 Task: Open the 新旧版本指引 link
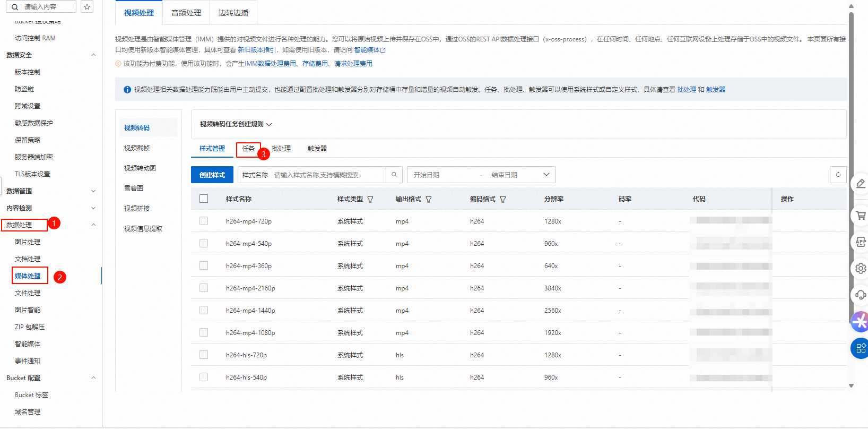click(257, 50)
